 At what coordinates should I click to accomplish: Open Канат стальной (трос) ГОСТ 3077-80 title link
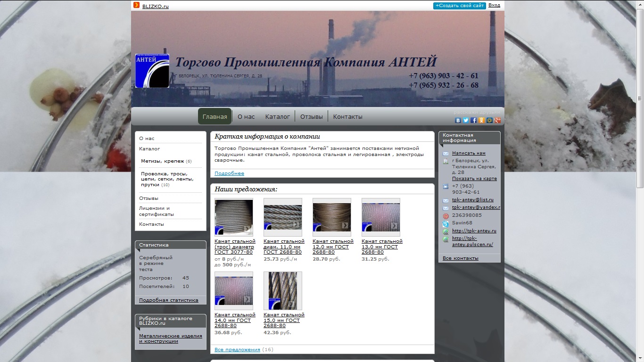click(x=235, y=247)
